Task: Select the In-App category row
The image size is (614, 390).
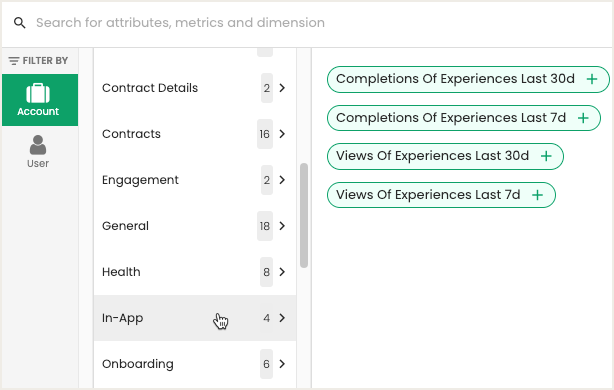Action: pos(195,318)
